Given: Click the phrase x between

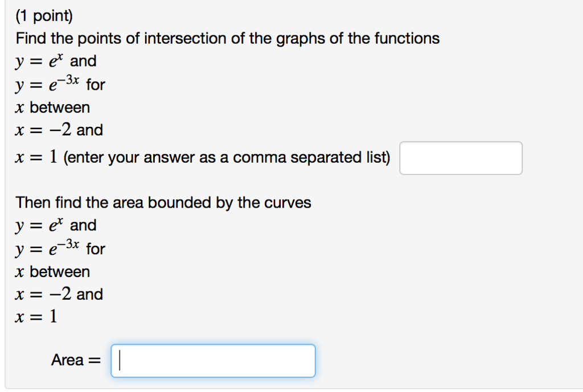Looking at the screenshot, I should coord(52,107).
